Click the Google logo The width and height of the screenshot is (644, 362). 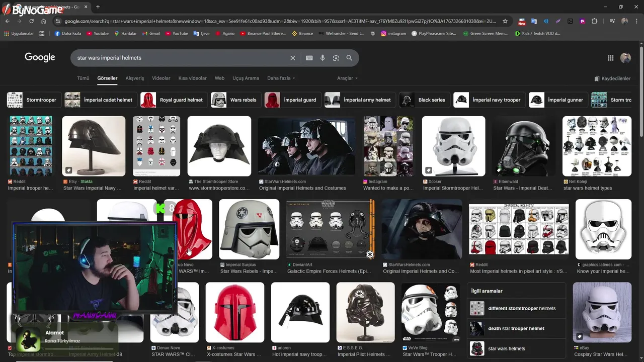40,57
